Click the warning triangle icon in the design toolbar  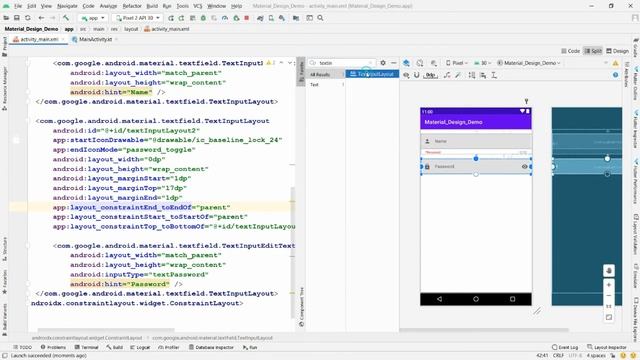615,63
